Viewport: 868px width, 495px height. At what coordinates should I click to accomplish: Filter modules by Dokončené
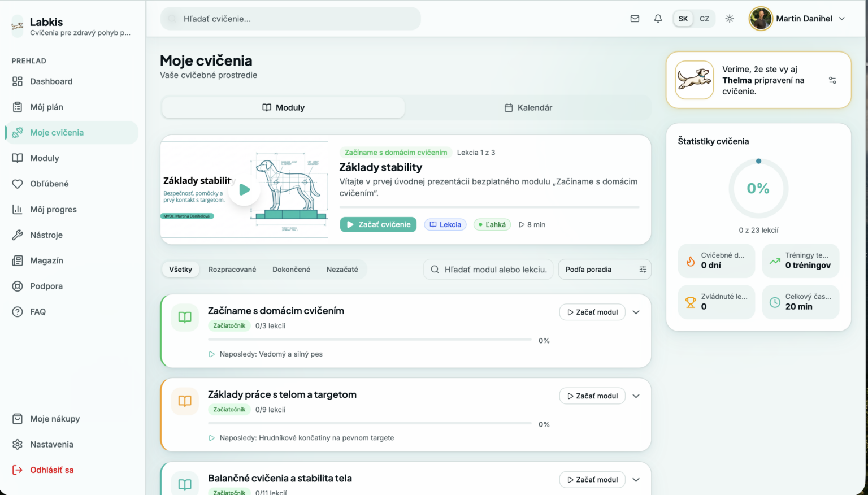click(291, 270)
